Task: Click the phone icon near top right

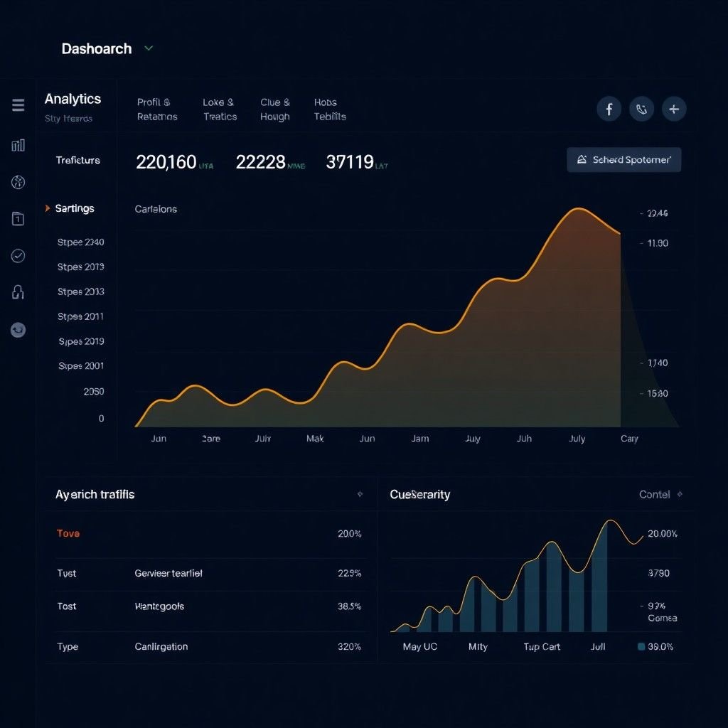Action: click(x=641, y=109)
